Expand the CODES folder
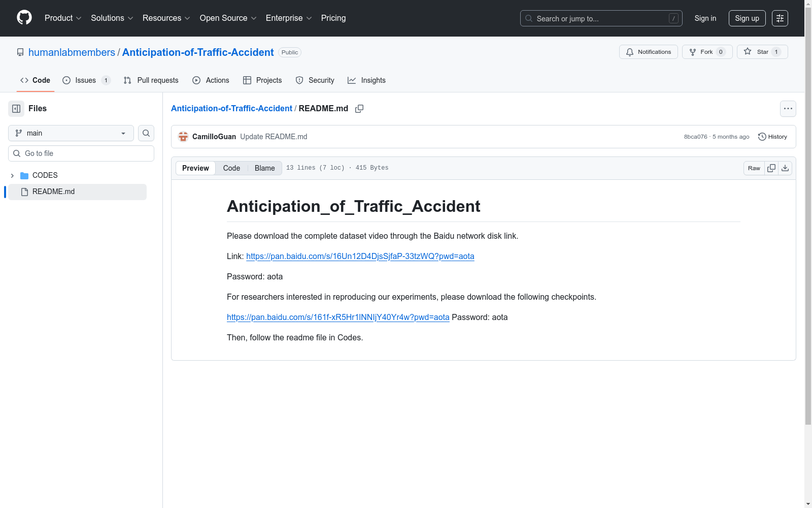The image size is (812, 508). (12, 176)
